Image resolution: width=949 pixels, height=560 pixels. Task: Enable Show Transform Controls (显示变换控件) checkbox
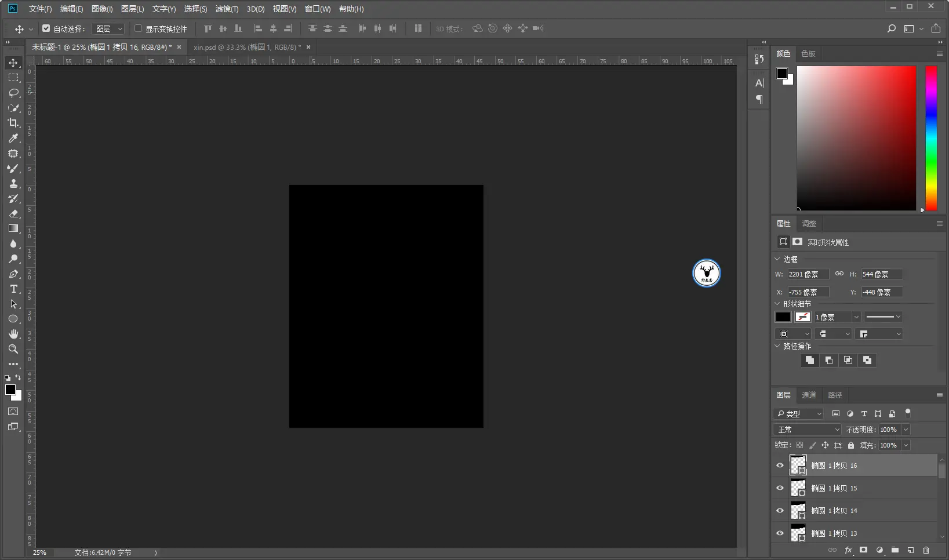[138, 28]
